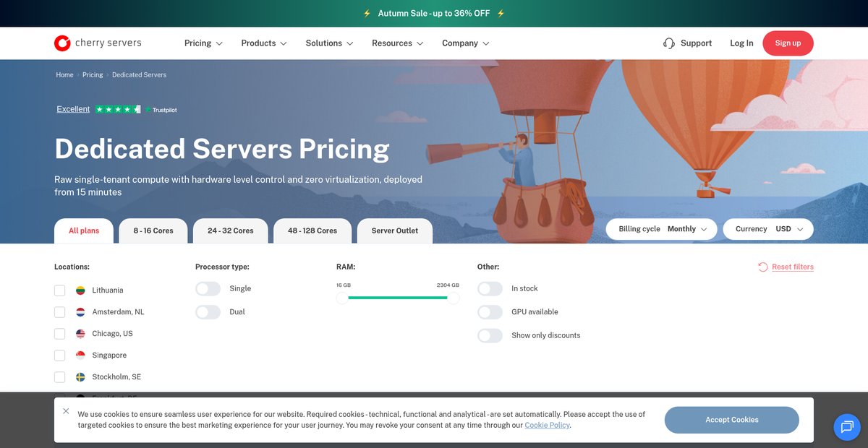
Task: Check the Stockholm, SE checkbox
Action: click(x=59, y=377)
